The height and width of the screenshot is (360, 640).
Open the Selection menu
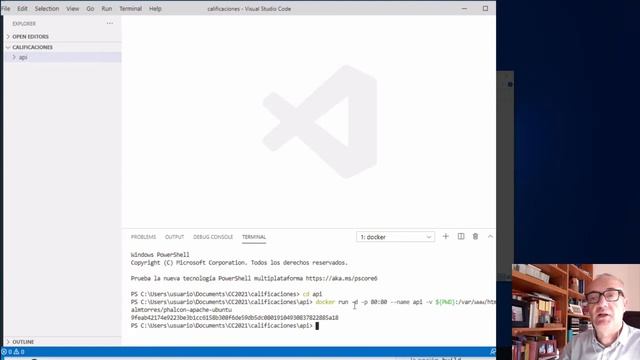pyautogui.click(x=47, y=9)
